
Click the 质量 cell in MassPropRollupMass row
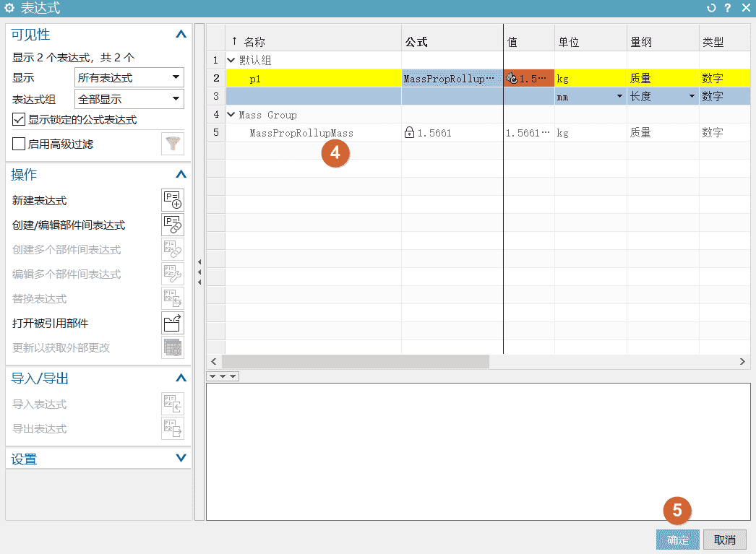(663, 132)
